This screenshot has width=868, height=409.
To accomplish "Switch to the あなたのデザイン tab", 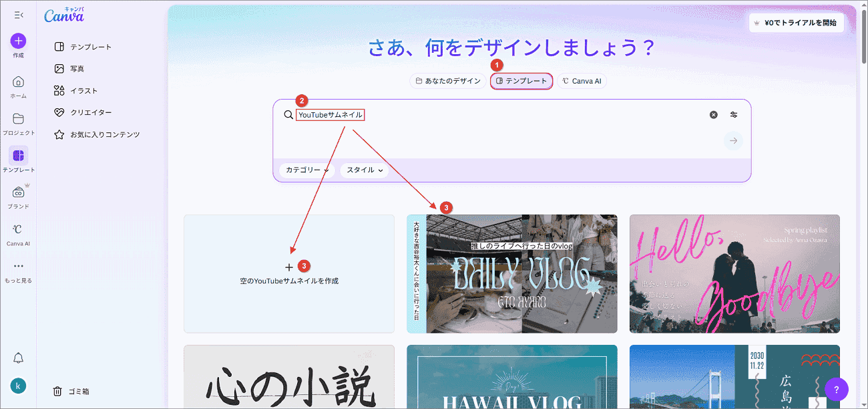I will [x=447, y=81].
